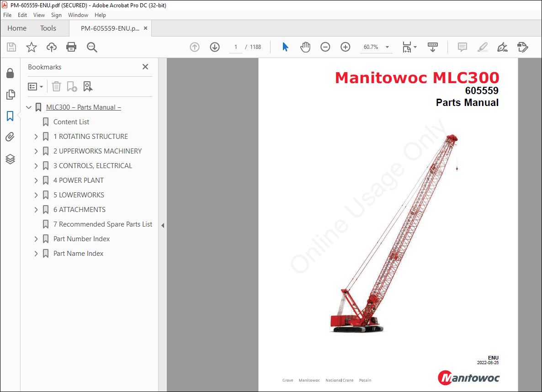Viewport: 542px width, 392px height.
Task: Click the read mode keyboard icon
Action: click(x=432, y=47)
